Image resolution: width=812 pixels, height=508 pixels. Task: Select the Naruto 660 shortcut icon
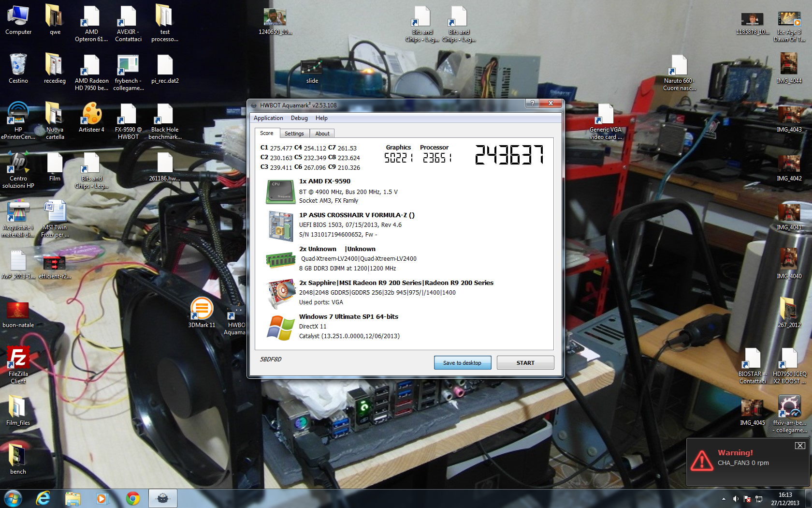coord(679,72)
